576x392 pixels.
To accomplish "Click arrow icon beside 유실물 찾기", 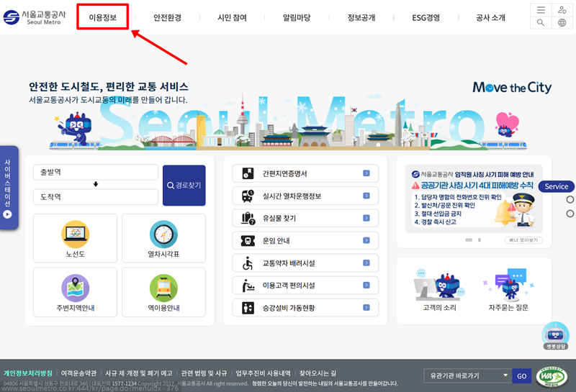I will [x=366, y=218].
